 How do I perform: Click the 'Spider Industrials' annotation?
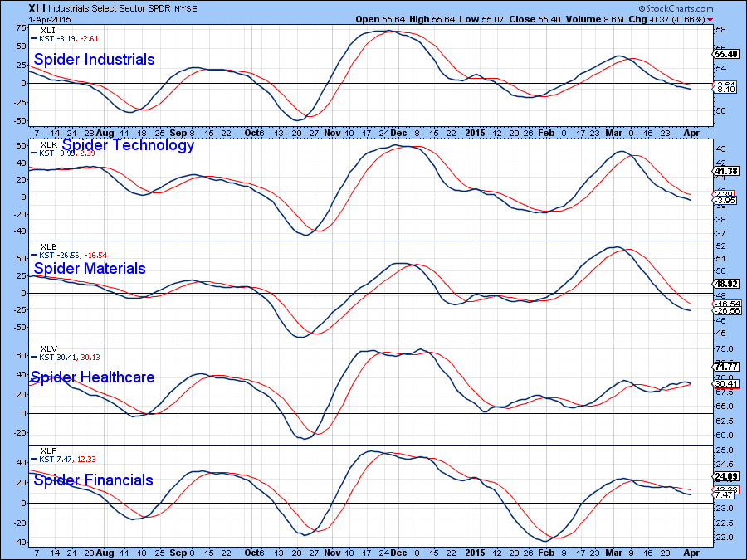[x=94, y=59]
